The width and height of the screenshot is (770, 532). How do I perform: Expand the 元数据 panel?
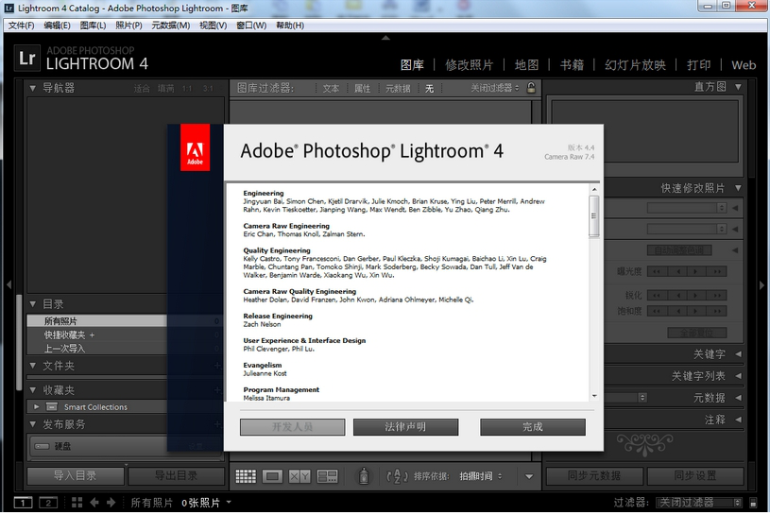coord(738,398)
